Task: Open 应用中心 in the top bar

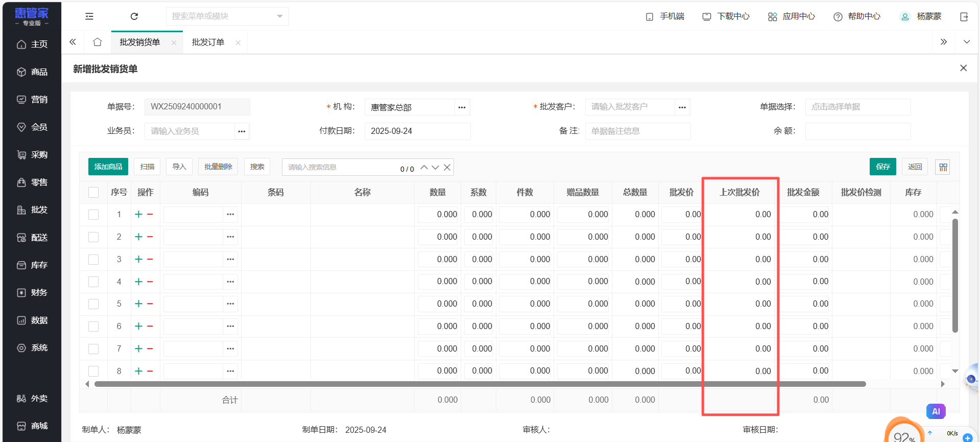Action: coord(792,16)
